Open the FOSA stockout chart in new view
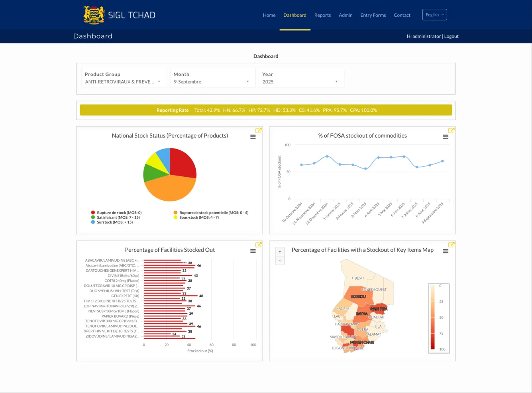Image resolution: width=532 pixels, height=393 pixels. coord(451,130)
